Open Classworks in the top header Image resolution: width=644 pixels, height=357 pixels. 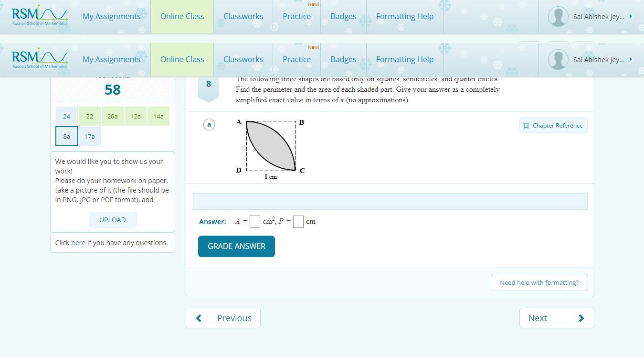pos(243,16)
